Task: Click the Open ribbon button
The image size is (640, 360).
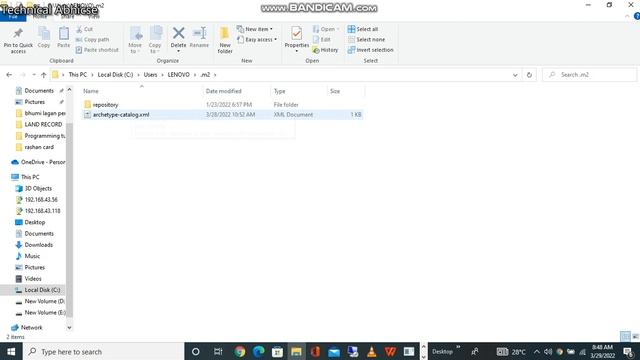Action: coord(326,29)
